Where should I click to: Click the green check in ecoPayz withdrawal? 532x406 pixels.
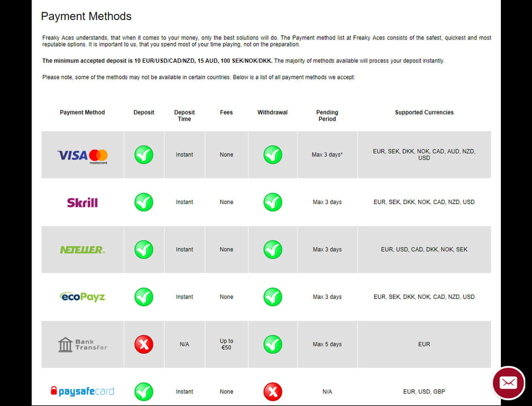point(273,297)
